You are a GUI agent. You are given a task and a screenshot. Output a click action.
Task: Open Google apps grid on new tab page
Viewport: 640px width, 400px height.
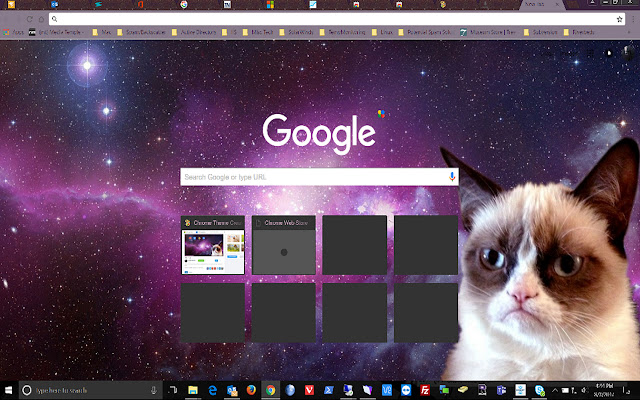590,53
